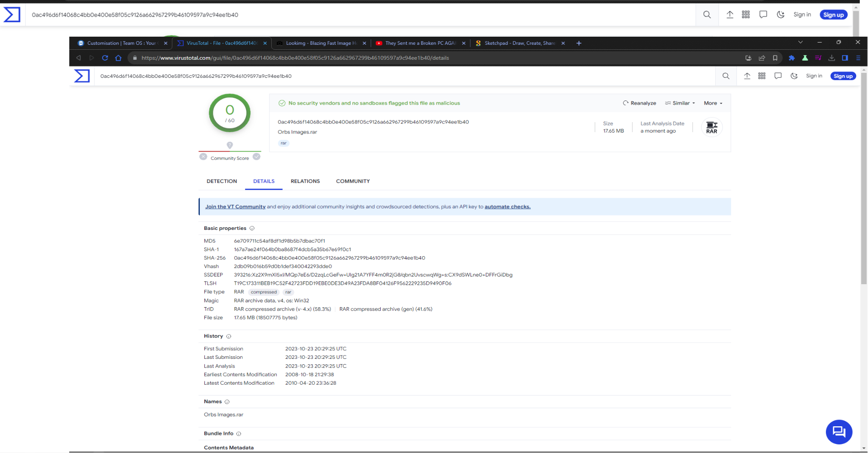Click purple music playlist icon in toolbar
The image size is (868, 453).
coord(818,58)
